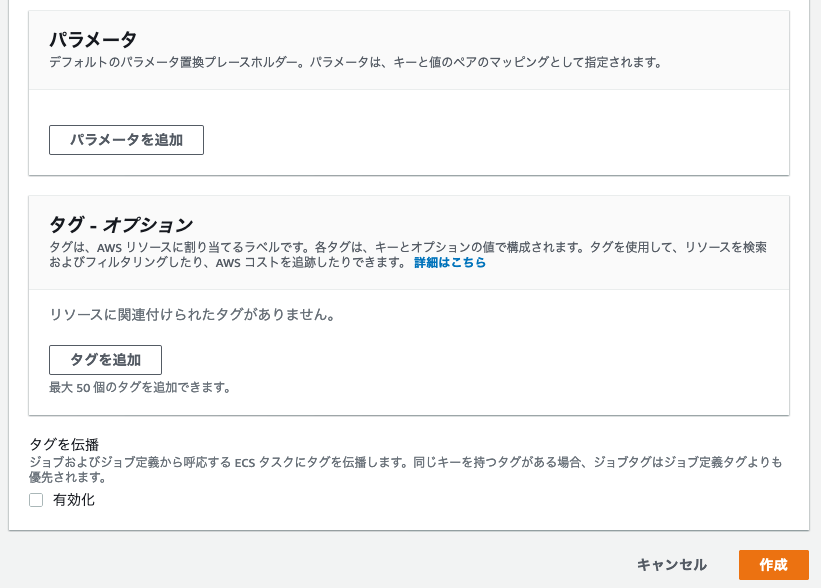
Task: Click the text 最大 50 個のタグを追加できます。
Action: 140,387
